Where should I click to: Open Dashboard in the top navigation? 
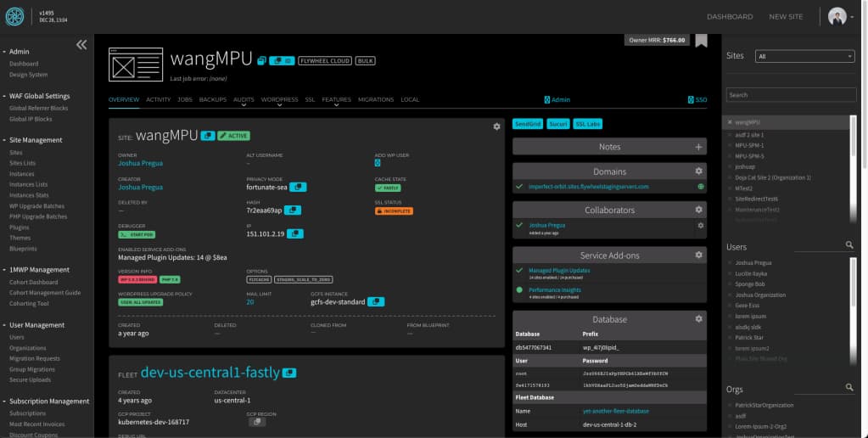[730, 17]
